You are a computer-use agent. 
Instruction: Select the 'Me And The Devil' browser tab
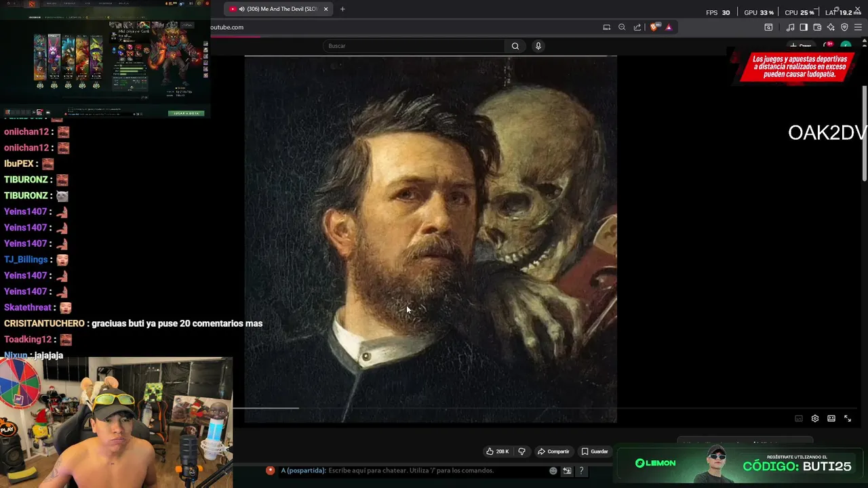click(x=278, y=9)
